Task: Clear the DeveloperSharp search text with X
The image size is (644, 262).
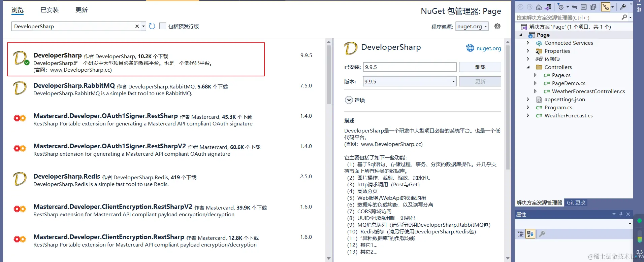Action: [137, 26]
